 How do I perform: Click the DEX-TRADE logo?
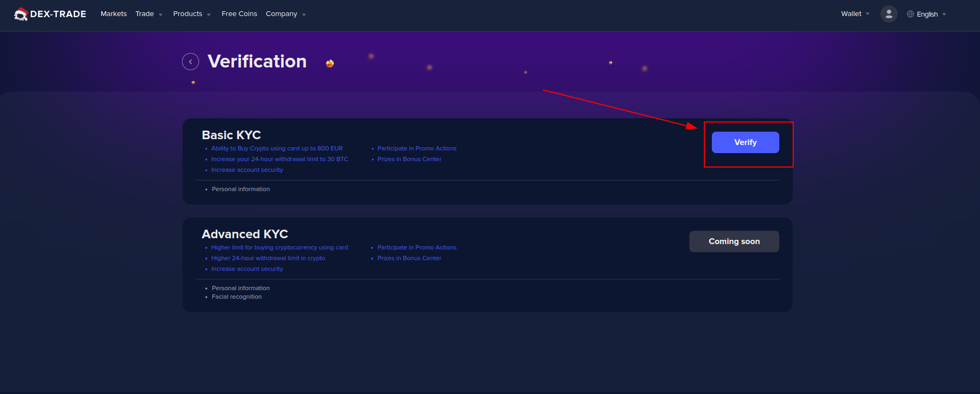tap(50, 14)
